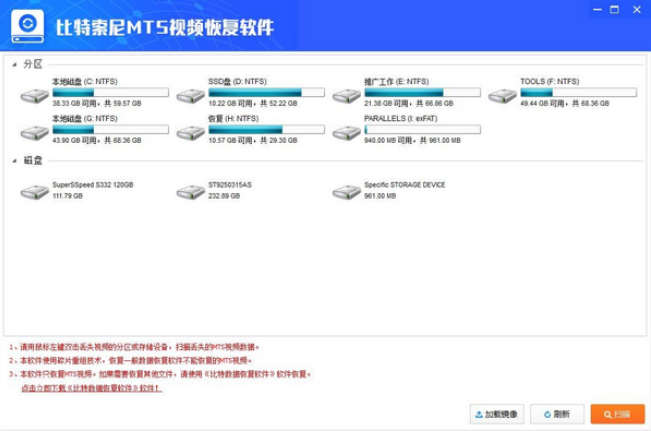
Task: Click the usage bar of TOOLS F:
Action: coord(578,92)
